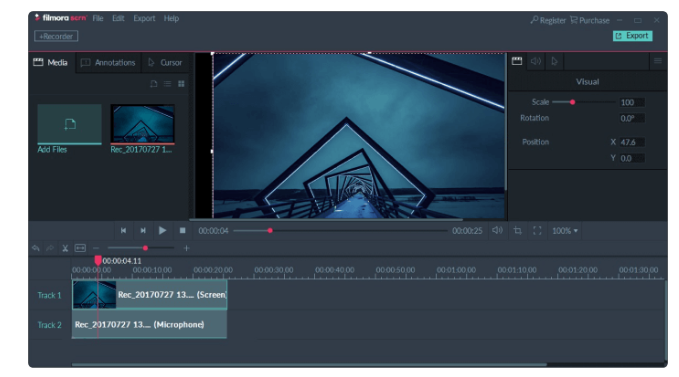Click the timeline zoom slider
This screenshot has height=377, width=679.
141,248
